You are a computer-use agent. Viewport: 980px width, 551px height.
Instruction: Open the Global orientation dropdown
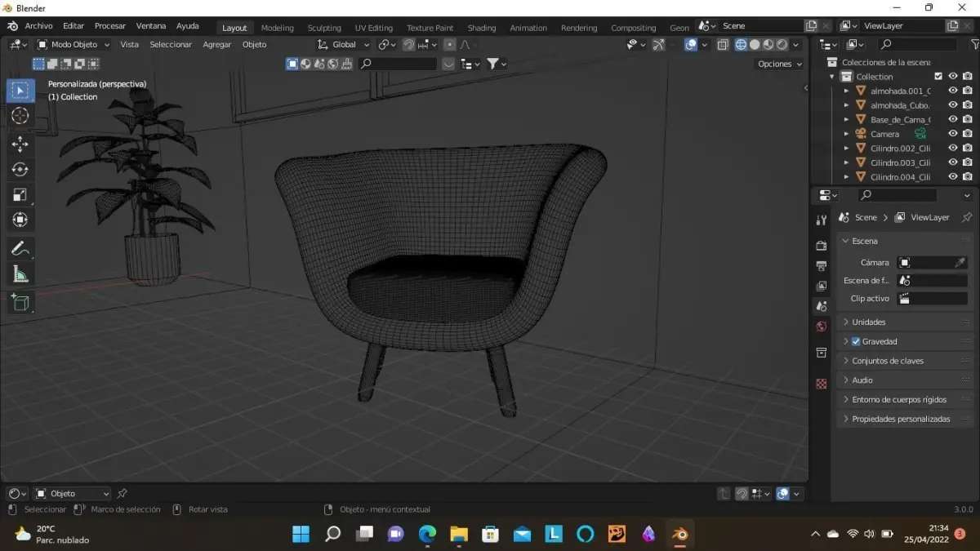[344, 45]
